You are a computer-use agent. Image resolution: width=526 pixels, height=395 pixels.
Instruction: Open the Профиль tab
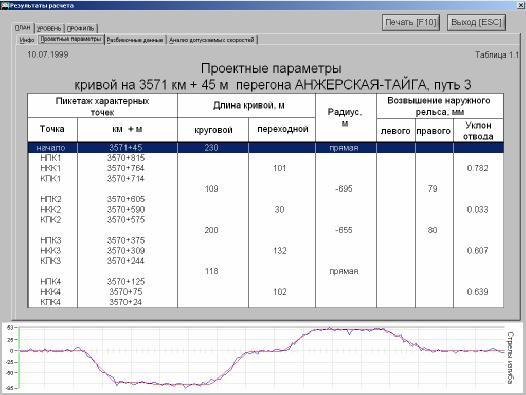tap(81, 29)
